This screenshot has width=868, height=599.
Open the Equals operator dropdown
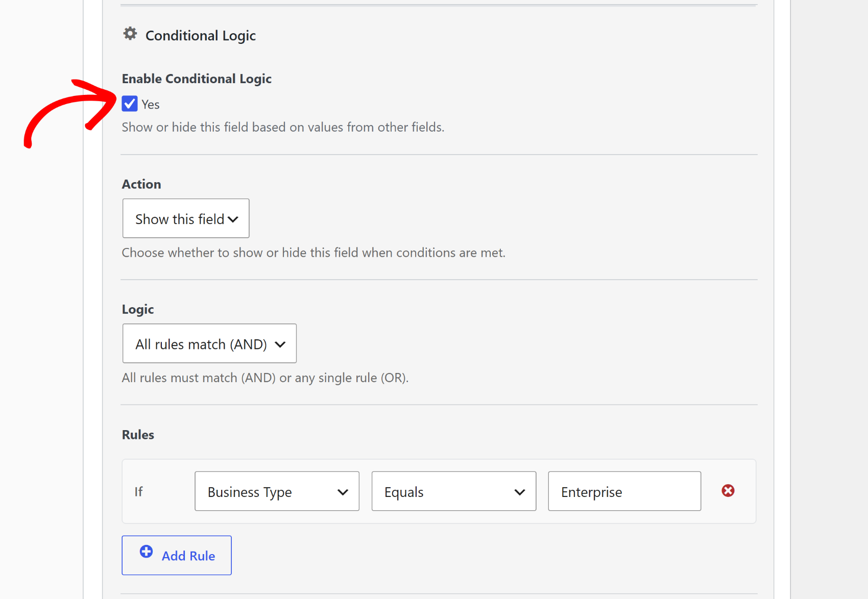tap(454, 491)
